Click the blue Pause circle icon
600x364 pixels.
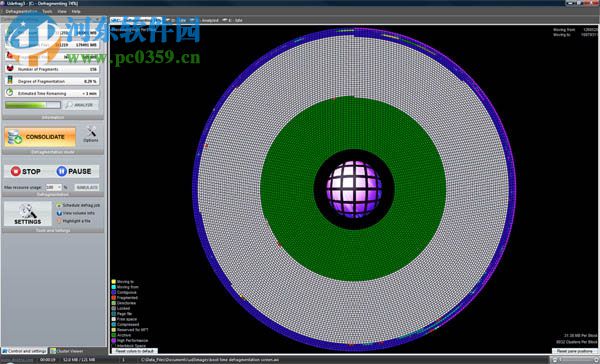(62, 171)
